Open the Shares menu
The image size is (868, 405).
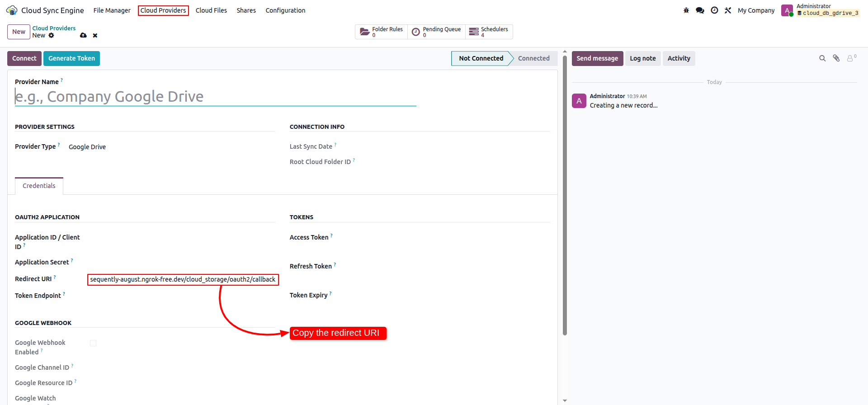click(246, 10)
